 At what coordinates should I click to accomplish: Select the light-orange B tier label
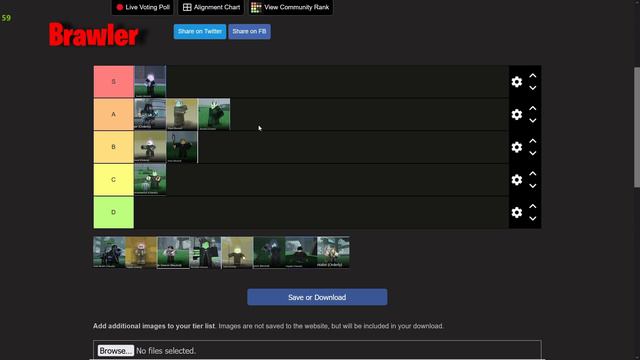113,147
